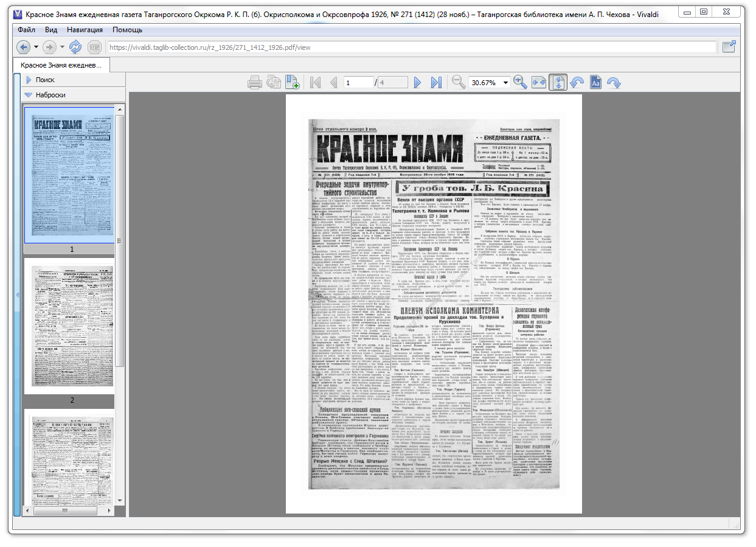This screenshot has width=756, height=547.
Task: Rotate page counterclockwise icon
Action: coord(577,82)
